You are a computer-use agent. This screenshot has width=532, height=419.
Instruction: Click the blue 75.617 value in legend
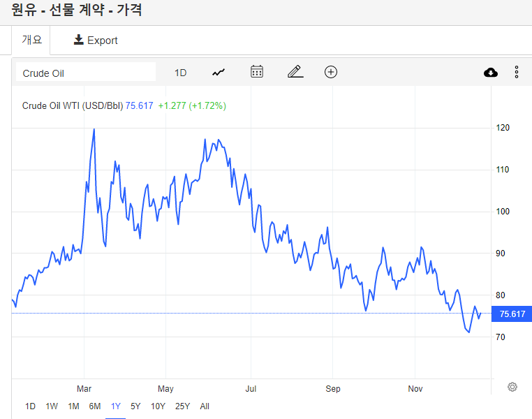coord(139,106)
